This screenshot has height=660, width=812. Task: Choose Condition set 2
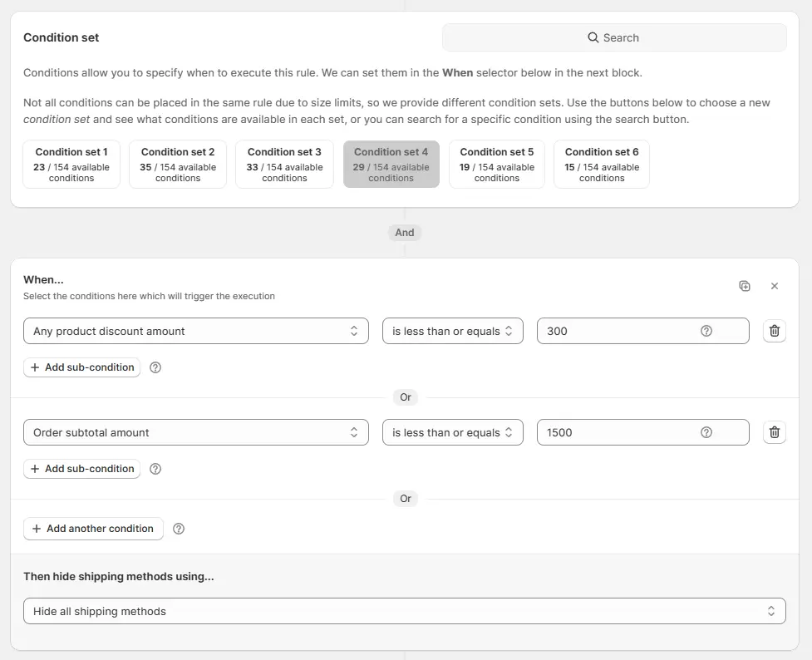[178, 164]
